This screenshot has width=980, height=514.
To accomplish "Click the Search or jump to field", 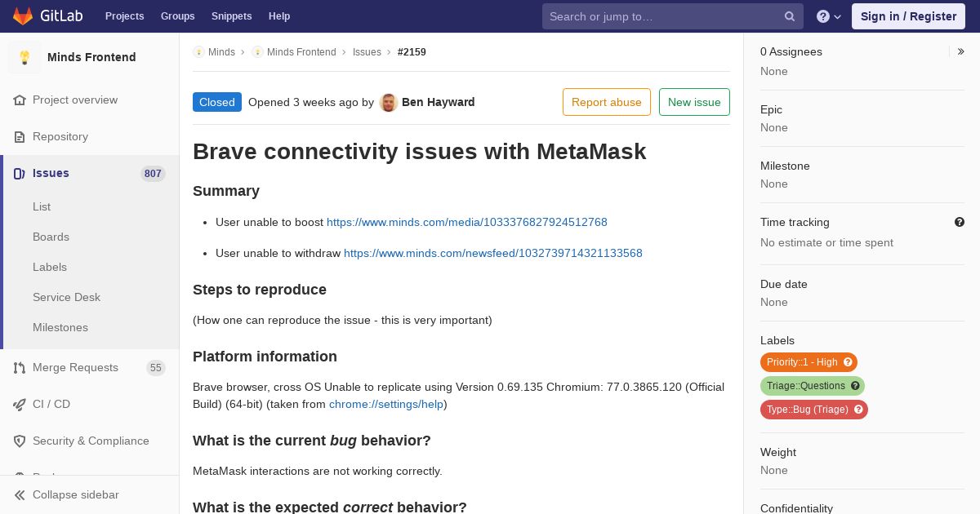I will (x=673, y=16).
